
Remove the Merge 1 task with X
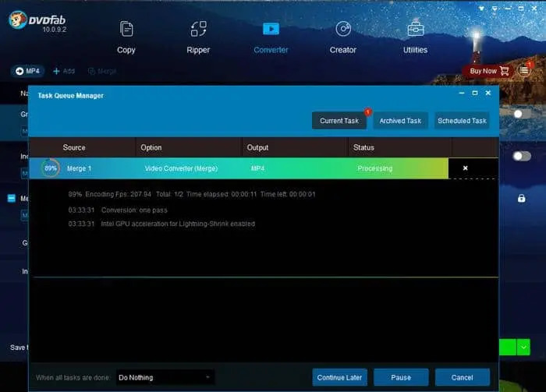pyautogui.click(x=466, y=168)
